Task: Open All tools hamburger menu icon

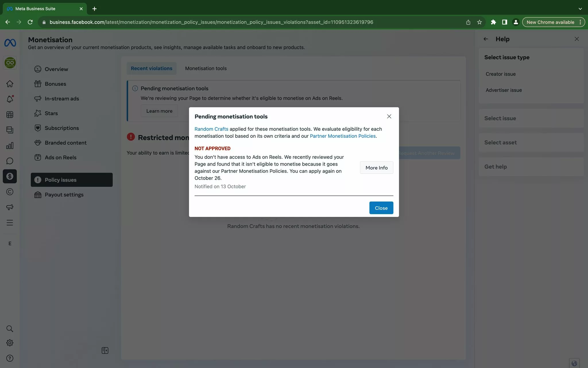Action: tap(10, 223)
